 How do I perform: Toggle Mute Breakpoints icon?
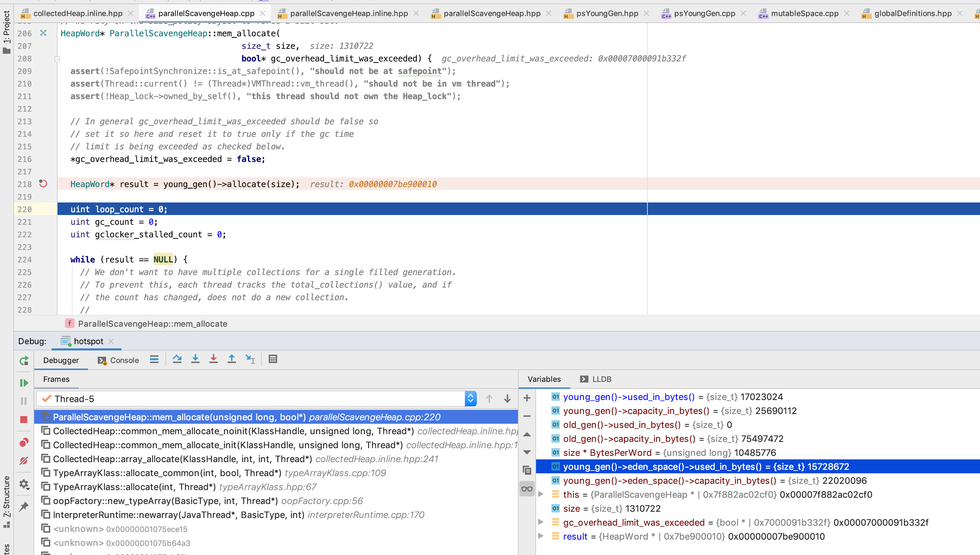click(24, 460)
